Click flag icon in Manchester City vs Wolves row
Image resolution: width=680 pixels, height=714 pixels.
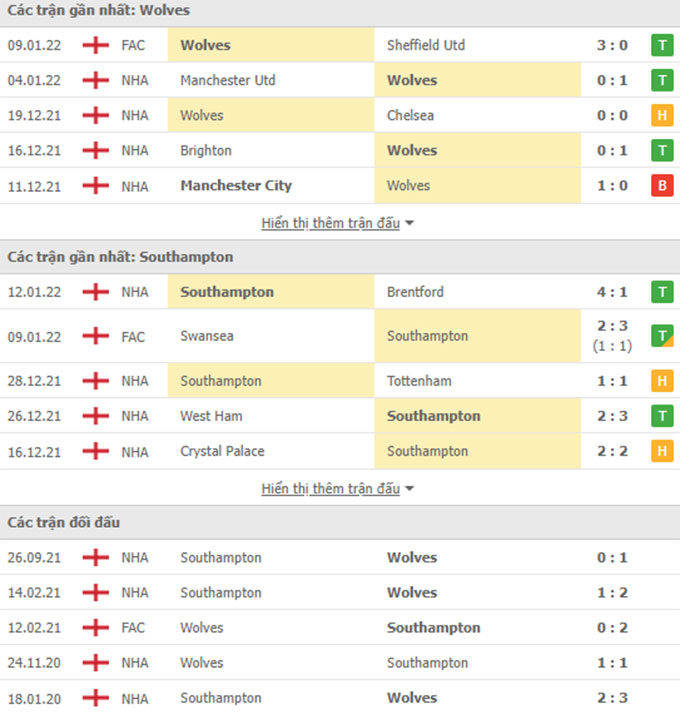click(96, 186)
